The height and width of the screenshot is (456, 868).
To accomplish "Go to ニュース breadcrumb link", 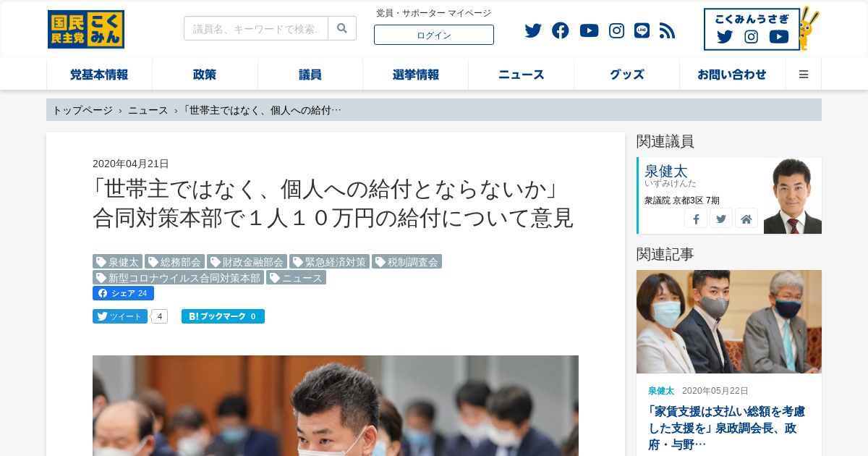I will (148, 110).
